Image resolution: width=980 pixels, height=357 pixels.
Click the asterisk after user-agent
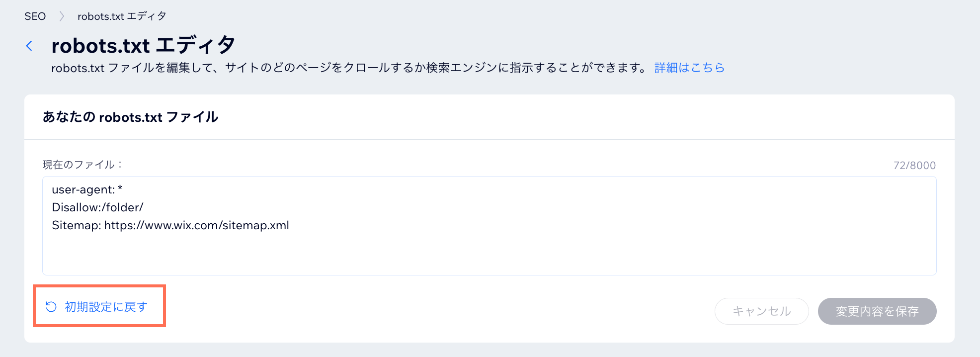[x=120, y=189]
